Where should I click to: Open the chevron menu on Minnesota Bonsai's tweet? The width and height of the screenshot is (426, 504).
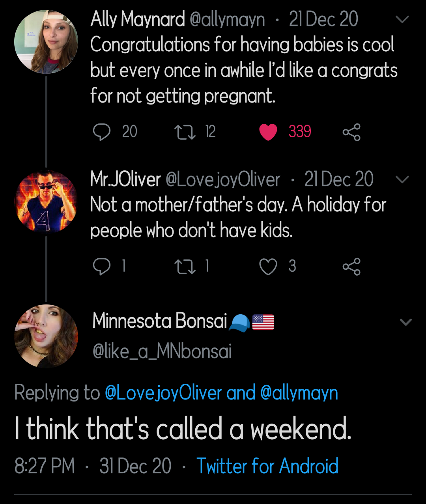tap(407, 322)
